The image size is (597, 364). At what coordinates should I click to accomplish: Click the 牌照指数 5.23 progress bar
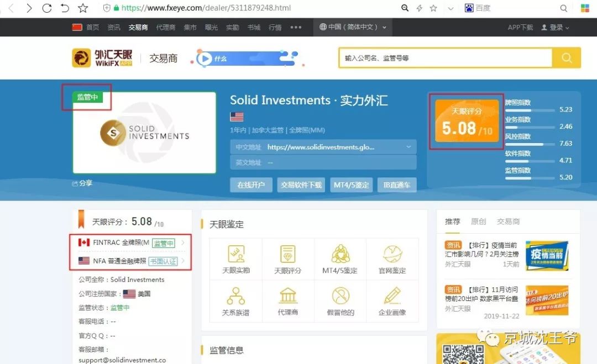(530, 110)
